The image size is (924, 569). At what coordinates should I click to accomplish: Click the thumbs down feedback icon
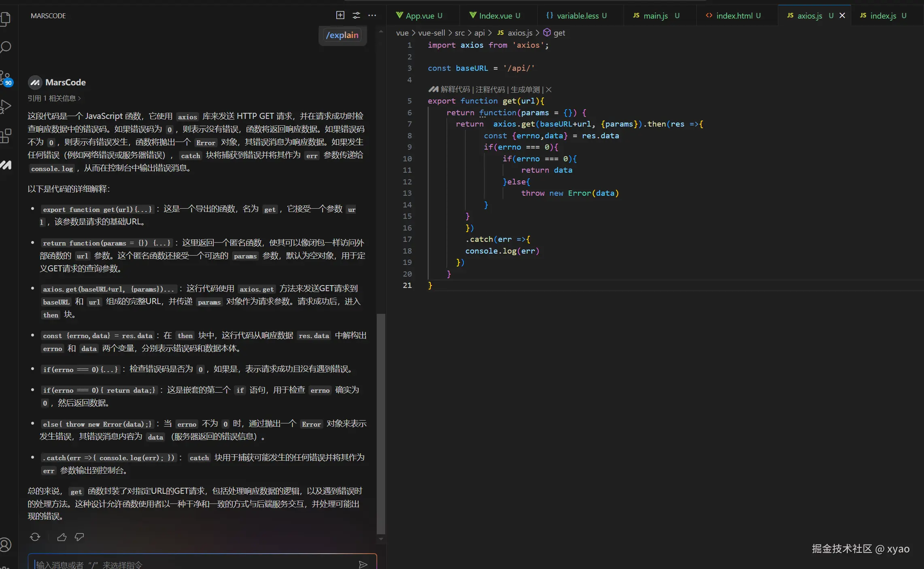pos(79,537)
